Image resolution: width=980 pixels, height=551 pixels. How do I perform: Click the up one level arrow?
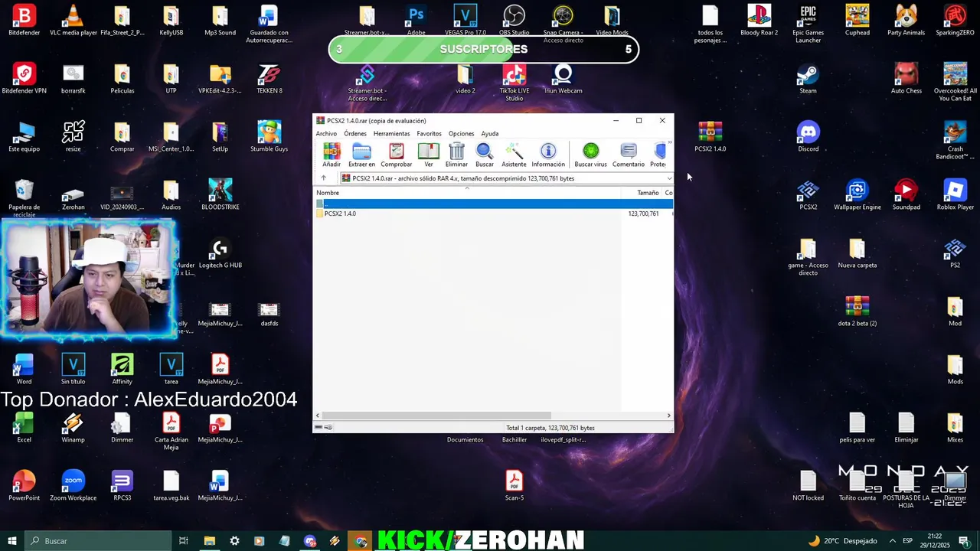point(323,178)
